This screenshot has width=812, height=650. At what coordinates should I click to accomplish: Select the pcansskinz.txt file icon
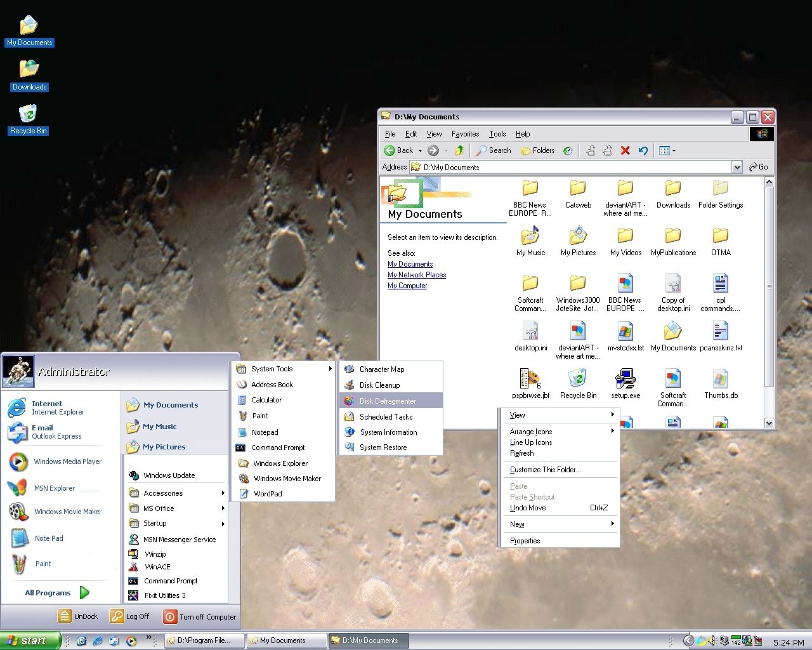point(721,331)
